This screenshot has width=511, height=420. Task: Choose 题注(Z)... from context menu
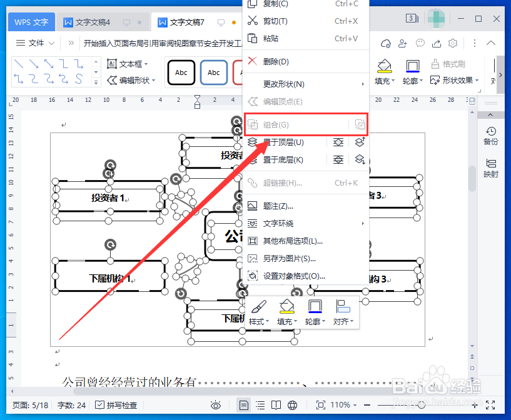[306, 206]
